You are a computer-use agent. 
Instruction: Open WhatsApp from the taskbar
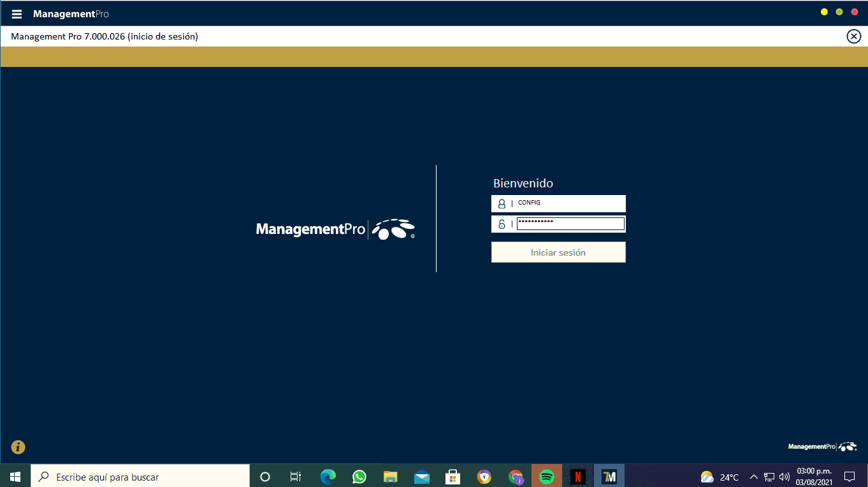pyautogui.click(x=359, y=476)
